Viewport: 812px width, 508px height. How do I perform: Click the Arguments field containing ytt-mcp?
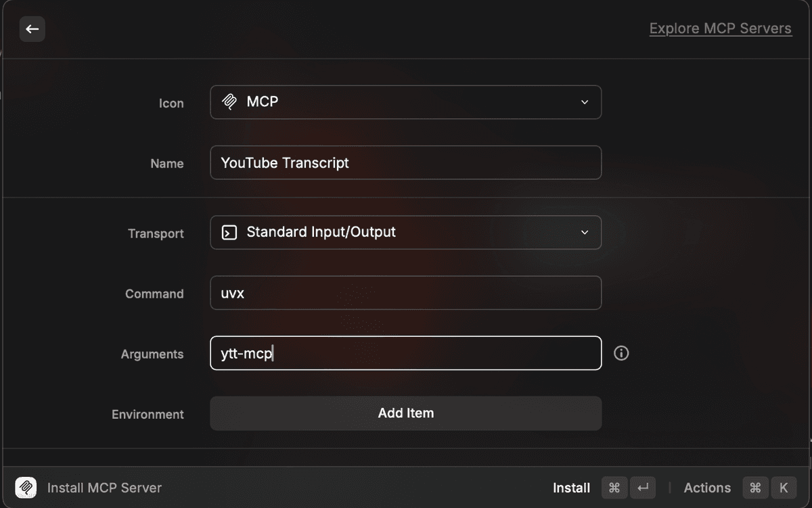(405, 353)
